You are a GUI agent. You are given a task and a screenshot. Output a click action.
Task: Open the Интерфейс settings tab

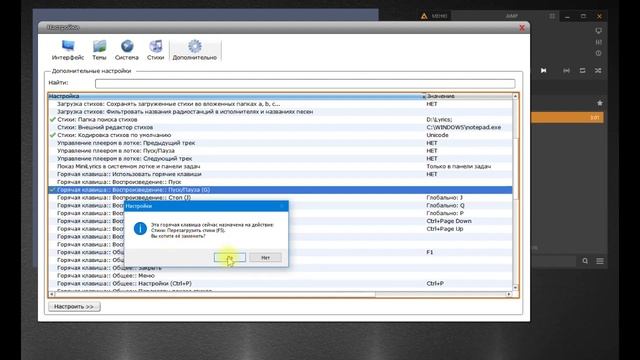(x=68, y=50)
